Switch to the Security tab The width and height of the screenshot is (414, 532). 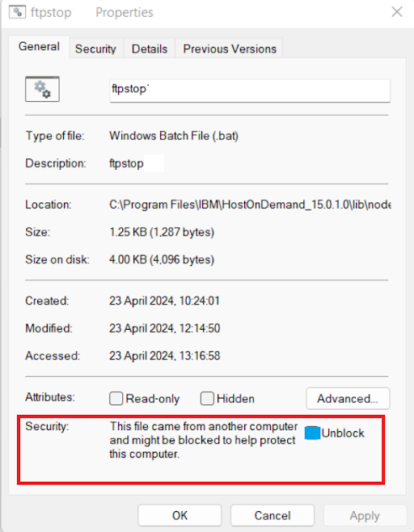click(95, 49)
